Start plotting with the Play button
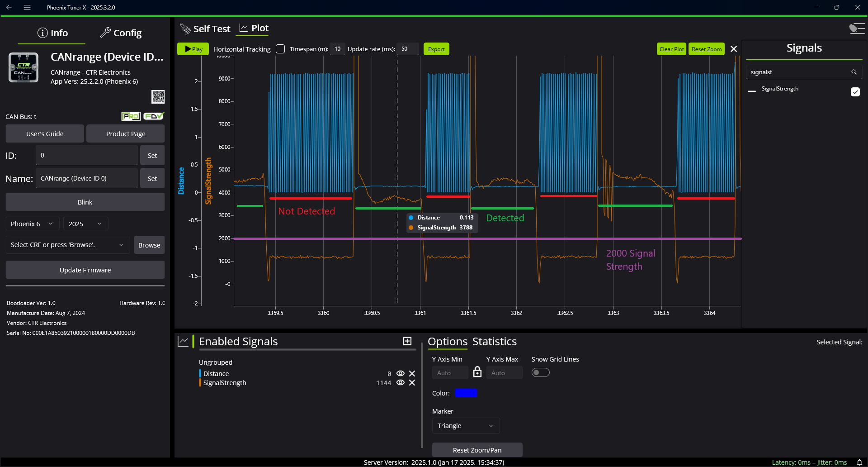868x467 pixels. click(193, 49)
